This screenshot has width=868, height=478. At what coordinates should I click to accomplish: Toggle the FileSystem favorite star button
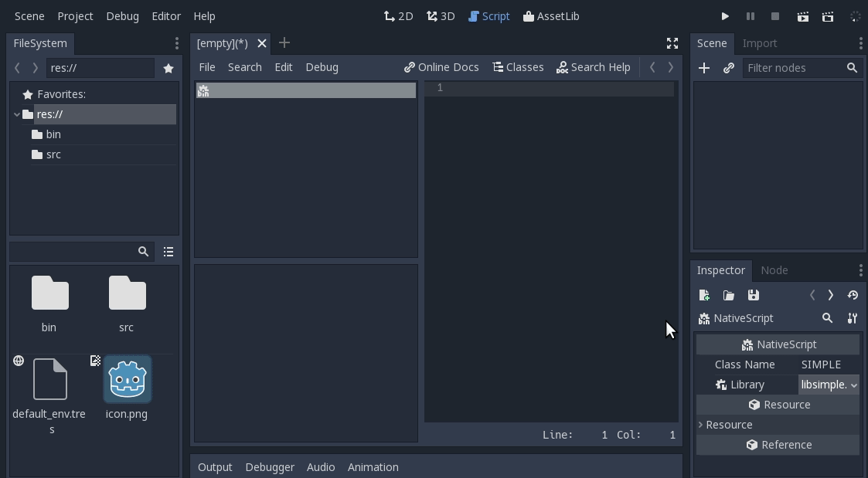168,68
